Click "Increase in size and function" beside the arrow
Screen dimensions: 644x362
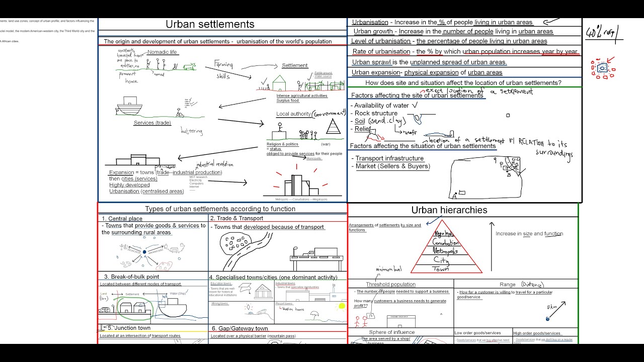(529, 233)
